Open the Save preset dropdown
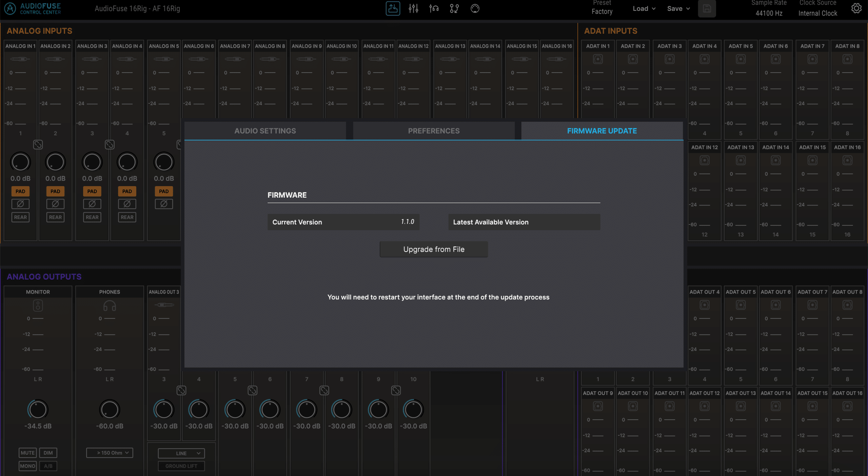The height and width of the screenshot is (476, 868). 678,9
